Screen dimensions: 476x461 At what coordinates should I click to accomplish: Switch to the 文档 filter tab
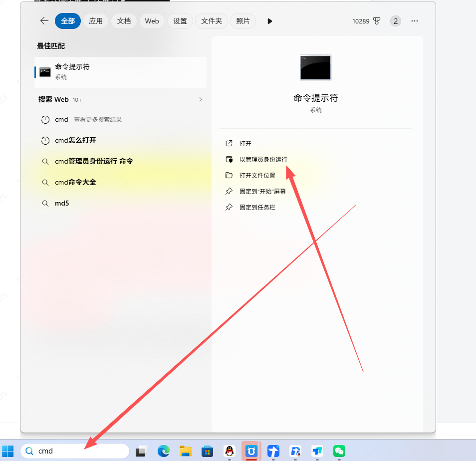click(x=124, y=21)
